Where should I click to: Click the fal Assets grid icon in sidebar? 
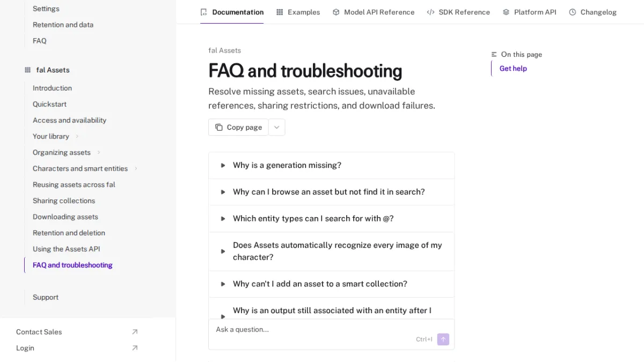point(27,70)
